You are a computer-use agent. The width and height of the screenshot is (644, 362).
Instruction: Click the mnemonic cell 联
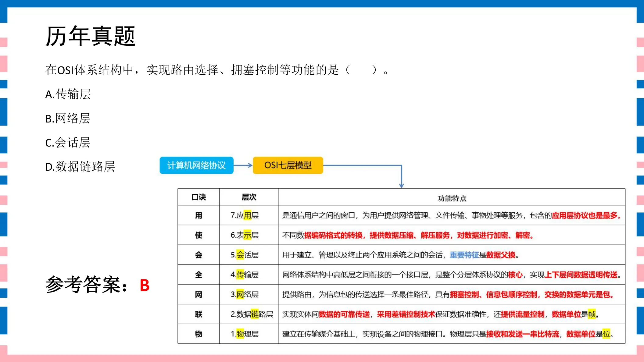(199, 314)
